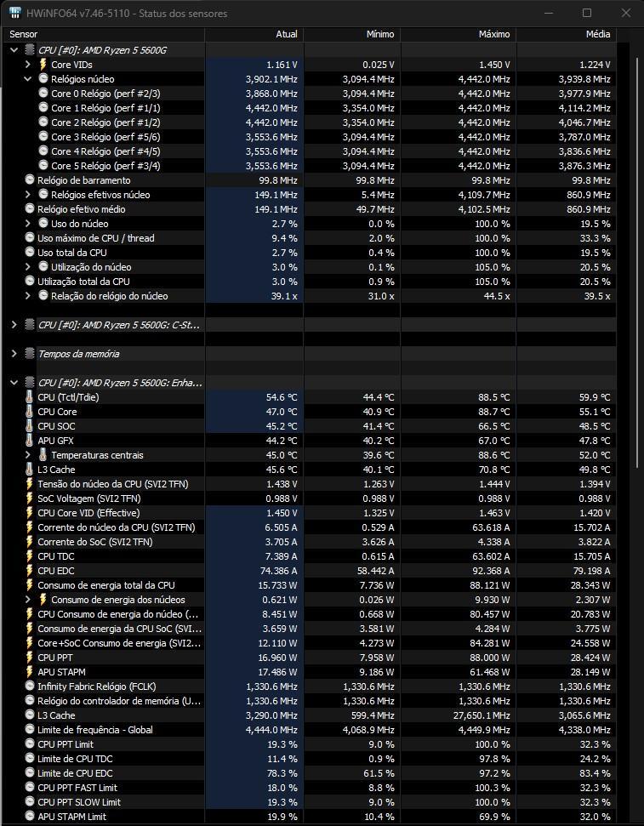Expand Temperaturas centrais row

point(27,455)
